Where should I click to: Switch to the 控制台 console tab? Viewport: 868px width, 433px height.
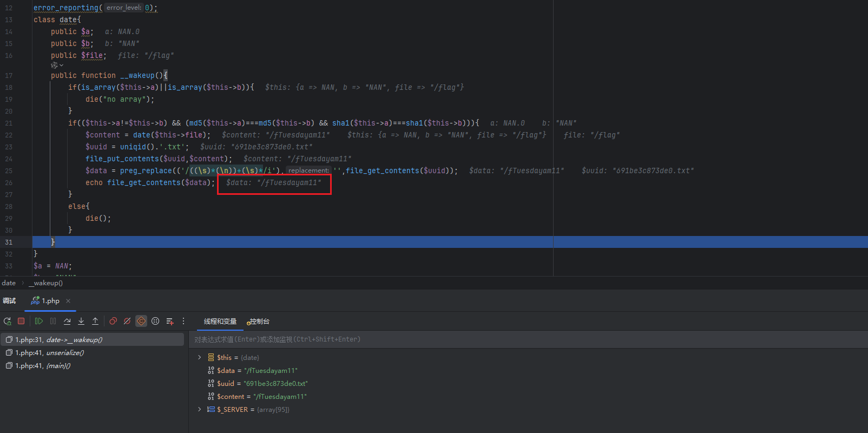[x=258, y=322]
